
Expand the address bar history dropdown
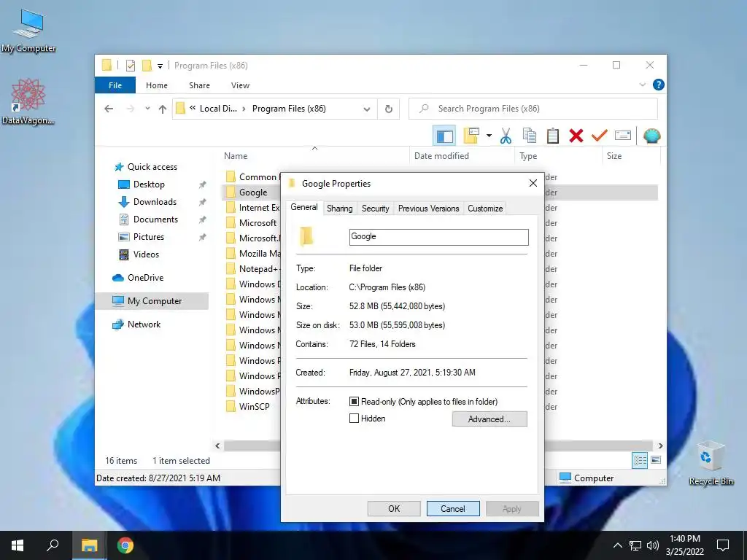[x=367, y=109]
